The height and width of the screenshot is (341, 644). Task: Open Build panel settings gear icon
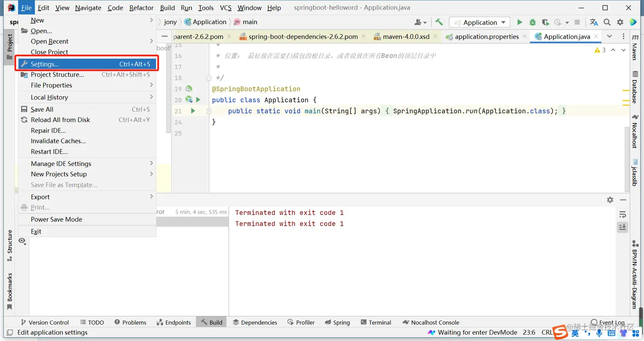(610, 200)
